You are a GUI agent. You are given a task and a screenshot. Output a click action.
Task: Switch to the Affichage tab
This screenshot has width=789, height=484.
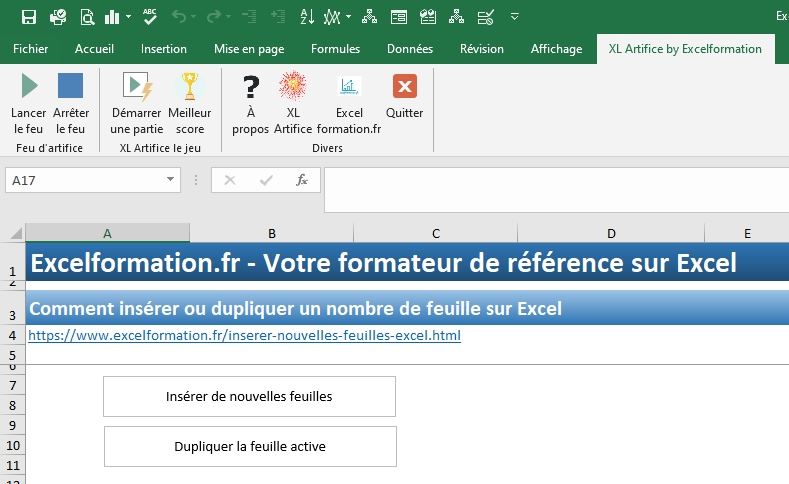point(556,49)
